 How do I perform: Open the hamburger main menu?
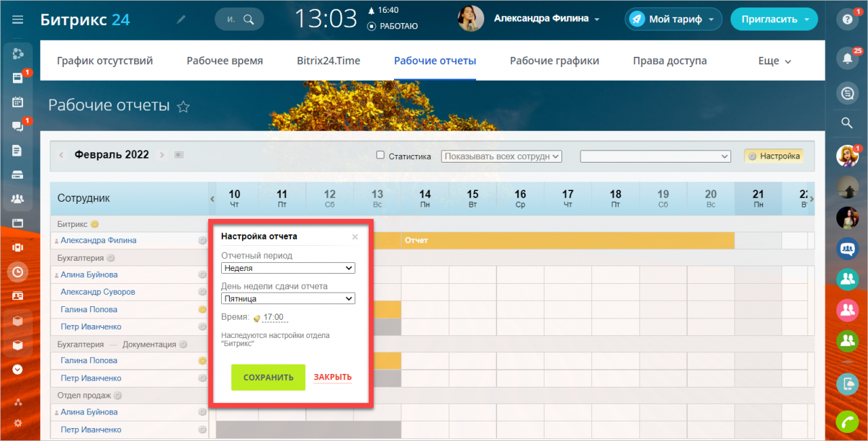coord(18,20)
